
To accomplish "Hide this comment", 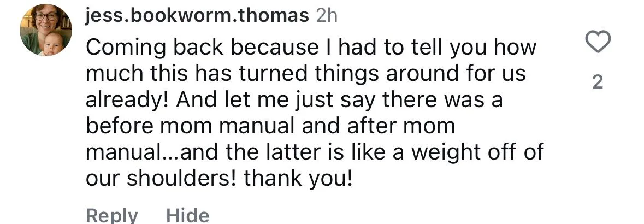I will tap(188, 216).
